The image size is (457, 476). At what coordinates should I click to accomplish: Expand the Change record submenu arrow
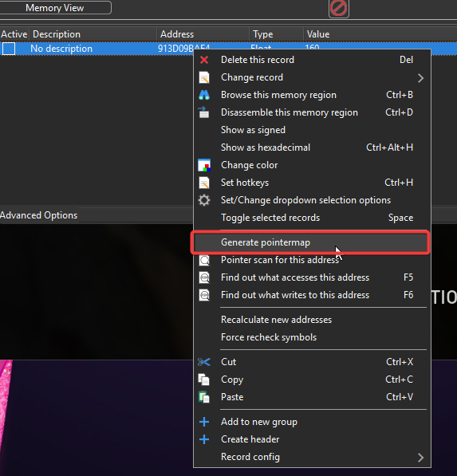(x=420, y=78)
